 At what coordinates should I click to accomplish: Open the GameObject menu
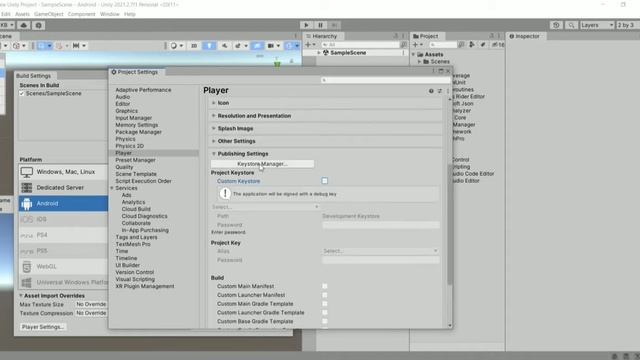[x=49, y=14]
